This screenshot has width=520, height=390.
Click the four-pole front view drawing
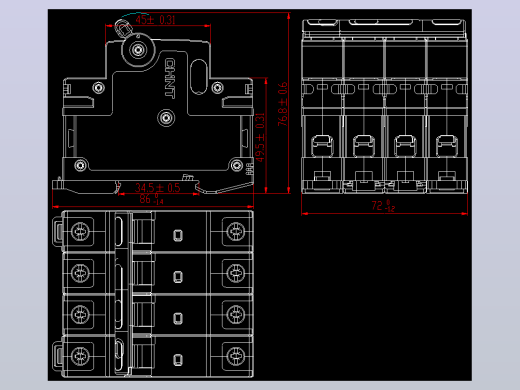(x=384, y=106)
